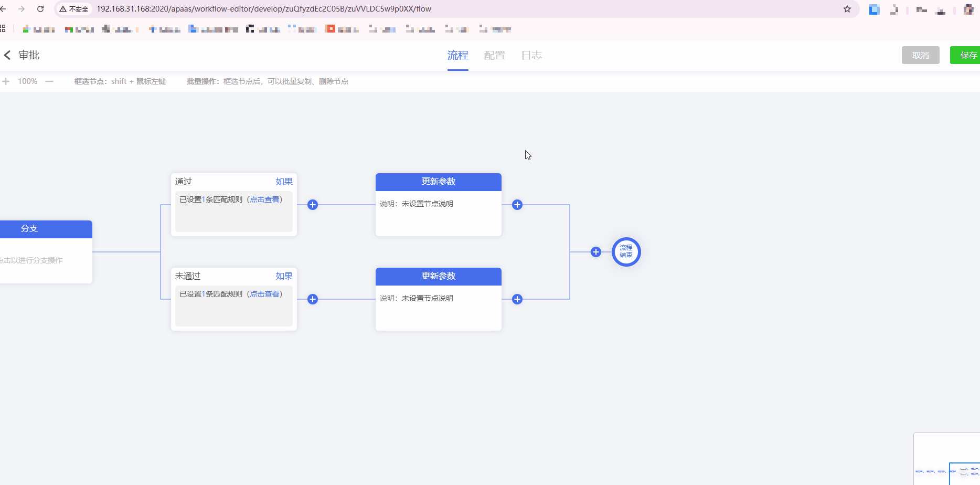Image resolution: width=980 pixels, height=485 pixels.
Task: Save the workflow with 保存
Action: [967, 55]
